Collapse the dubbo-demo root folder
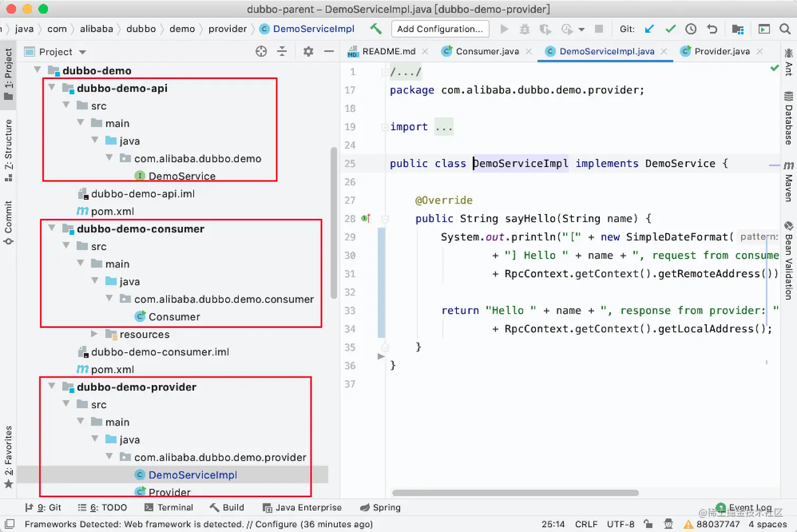This screenshot has width=797, height=532. coord(37,70)
